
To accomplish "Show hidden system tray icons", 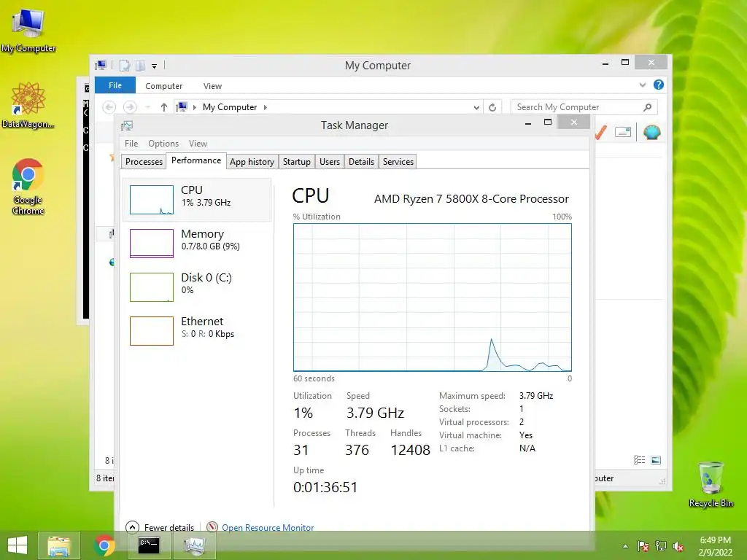I will tap(625, 546).
